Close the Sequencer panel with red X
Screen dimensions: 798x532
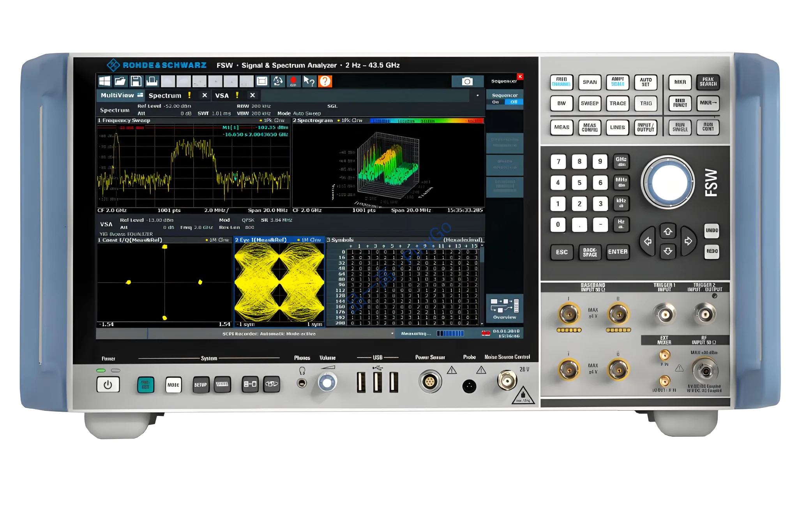[x=520, y=76]
